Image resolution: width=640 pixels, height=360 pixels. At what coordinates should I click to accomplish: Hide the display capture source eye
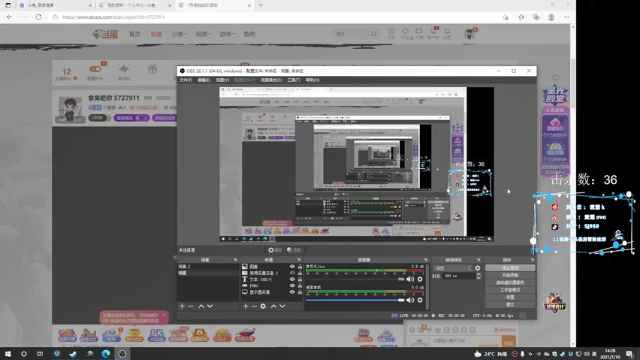click(x=292, y=292)
